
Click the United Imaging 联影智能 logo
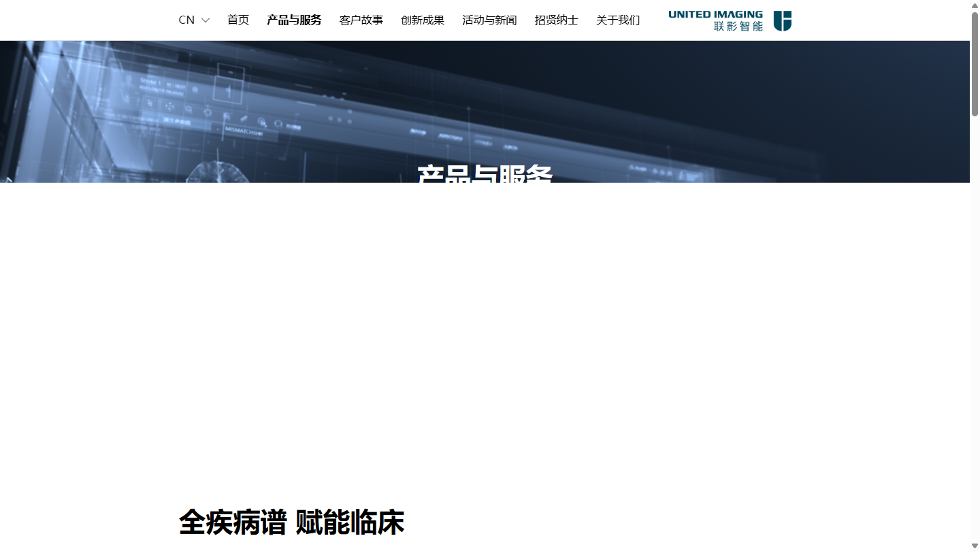coord(730,20)
